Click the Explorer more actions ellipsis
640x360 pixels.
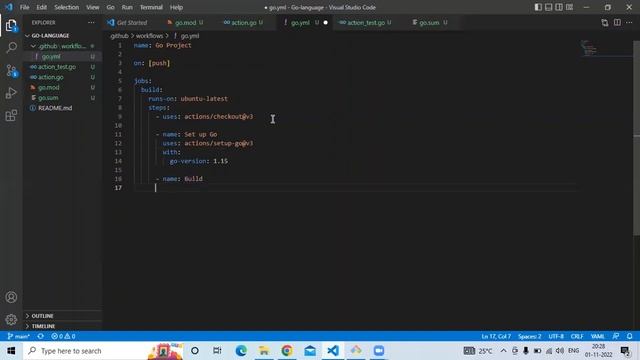[x=91, y=23]
